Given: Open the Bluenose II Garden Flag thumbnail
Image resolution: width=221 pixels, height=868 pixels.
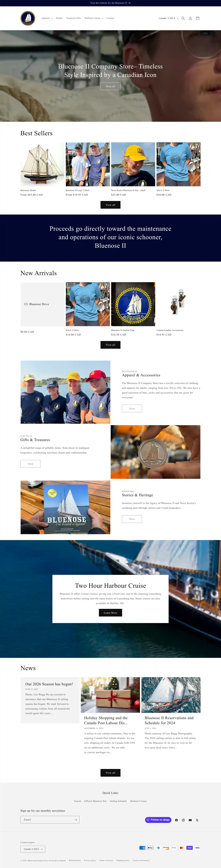Looking at the screenshot, I should [133, 304].
